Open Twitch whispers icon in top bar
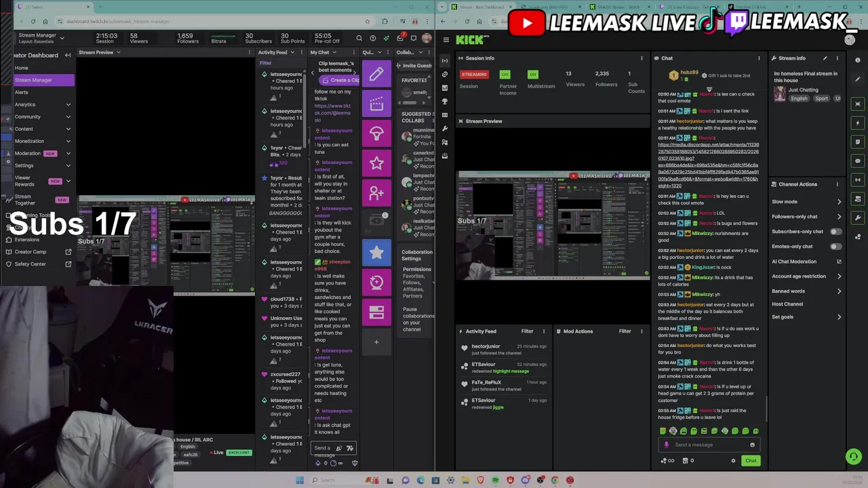868x488 pixels. click(x=414, y=39)
